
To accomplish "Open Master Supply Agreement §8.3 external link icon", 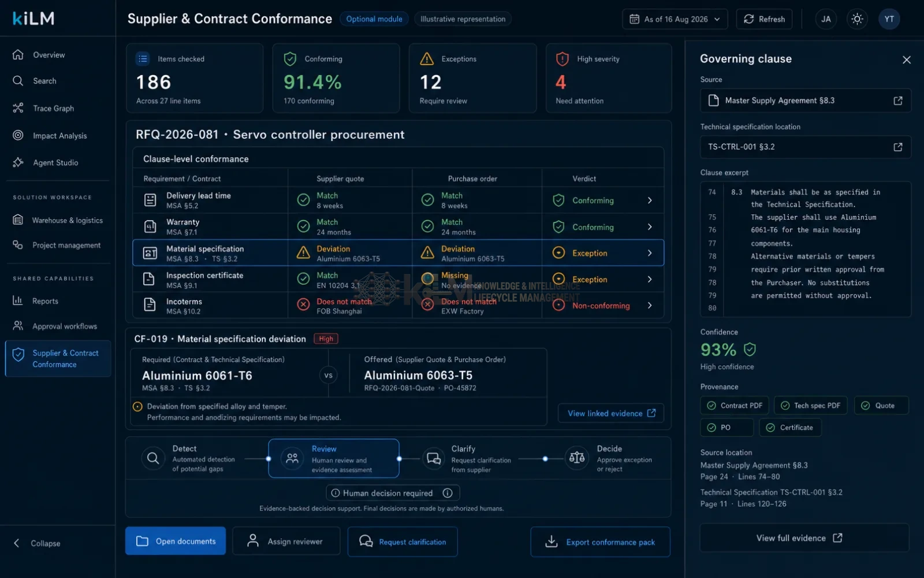I will click(897, 101).
